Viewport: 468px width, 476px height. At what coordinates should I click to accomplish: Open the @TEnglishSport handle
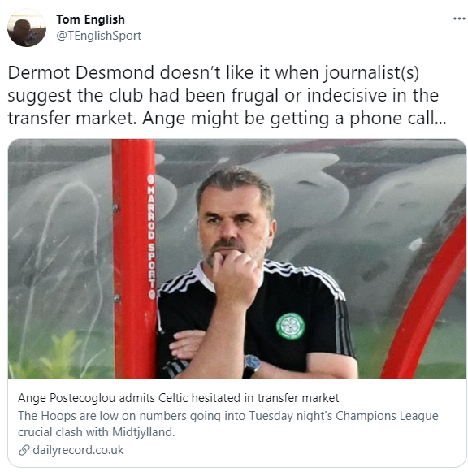pyautogui.click(x=98, y=36)
